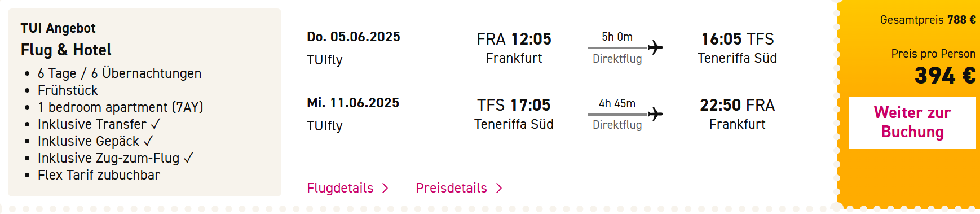Click Flex Tarif zubuchbar list item
This screenshot has height=214, width=980.
pos(99,175)
